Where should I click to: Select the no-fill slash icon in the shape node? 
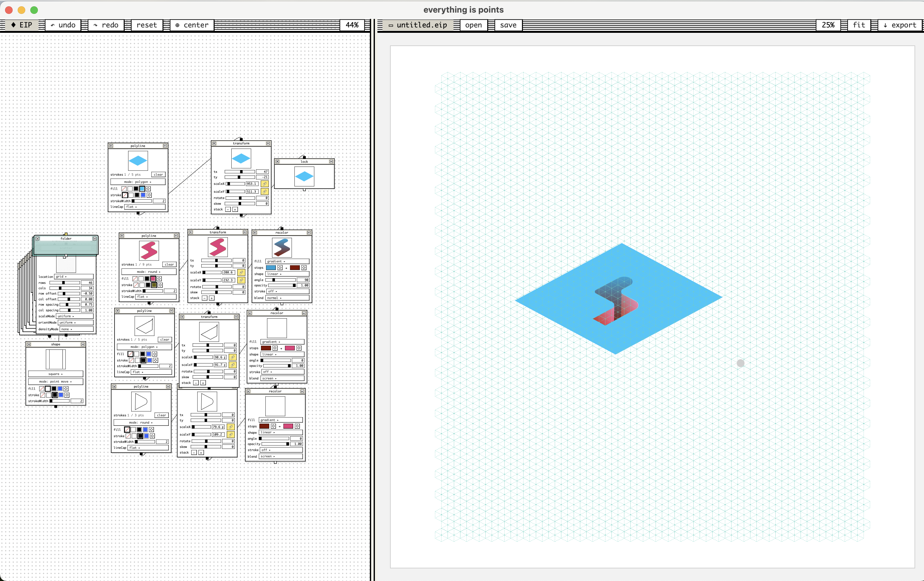[x=41, y=389]
